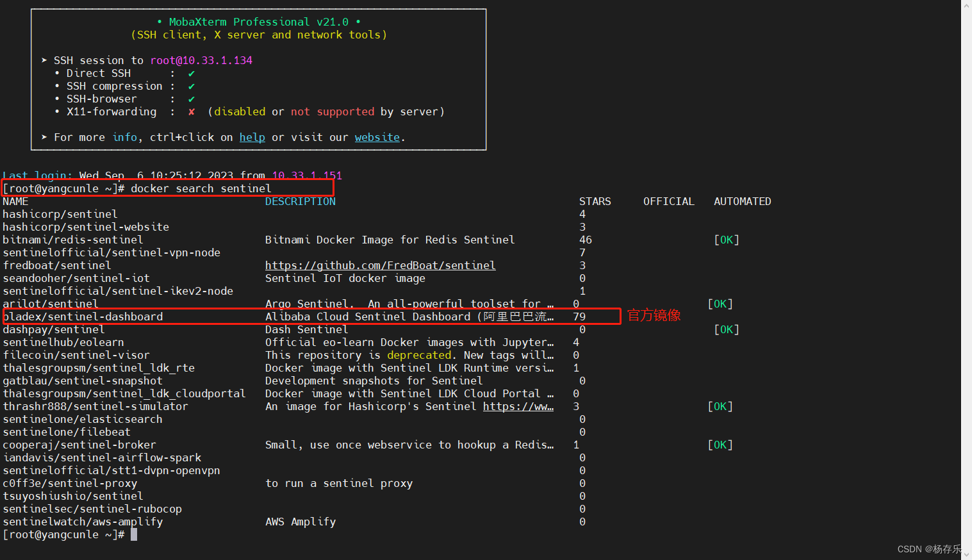Click the SSH compression status line
The width and height of the screenshot is (972, 560).
(124, 86)
